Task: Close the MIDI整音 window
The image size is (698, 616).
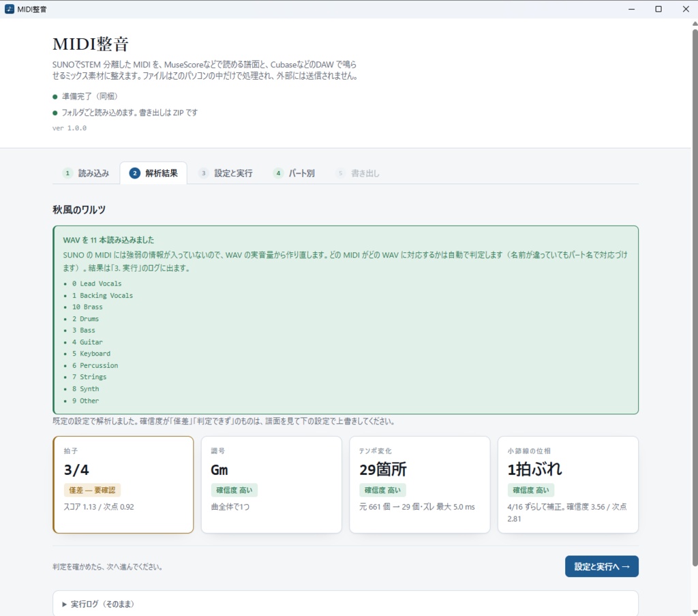Action: [x=686, y=9]
